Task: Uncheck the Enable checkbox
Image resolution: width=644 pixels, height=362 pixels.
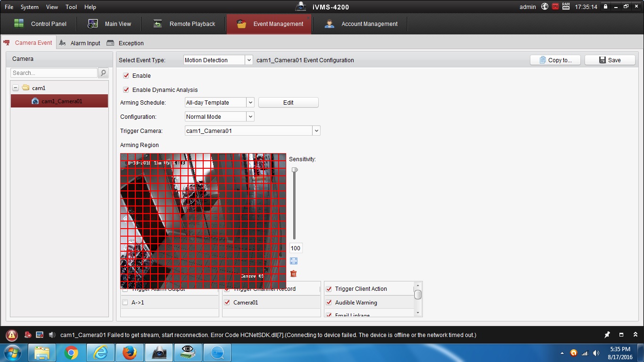Action: tap(126, 76)
